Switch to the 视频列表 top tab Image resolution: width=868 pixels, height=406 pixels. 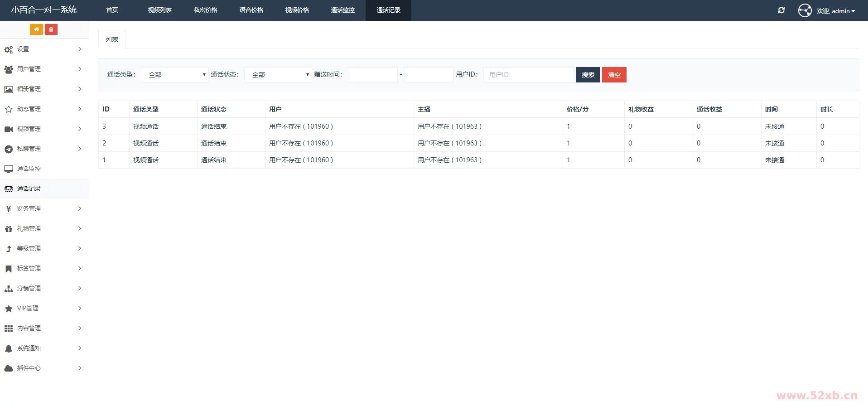click(159, 10)
